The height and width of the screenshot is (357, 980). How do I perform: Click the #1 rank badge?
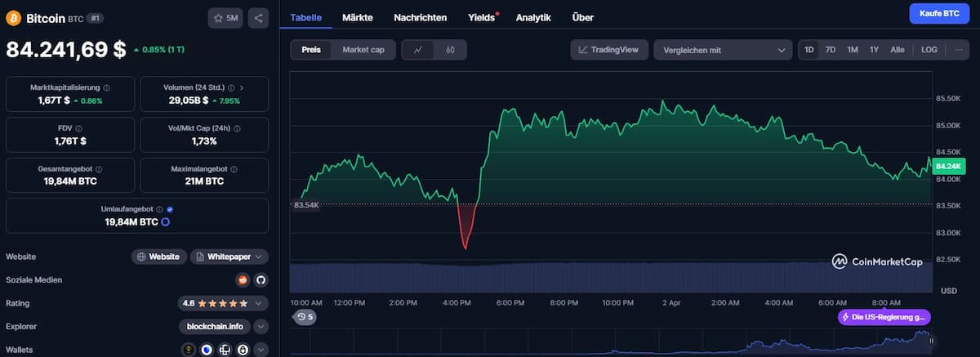pyautogui.click(x=95, y=17)
